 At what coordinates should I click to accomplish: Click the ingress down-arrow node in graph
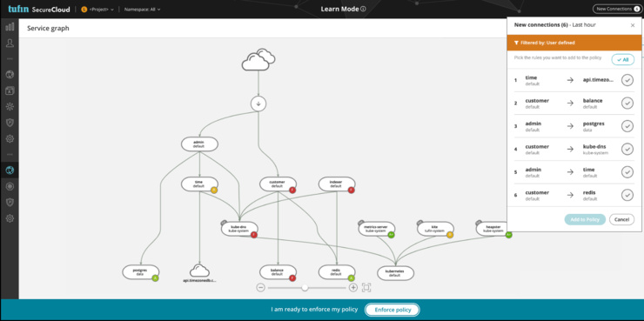(x=258, y=104)
